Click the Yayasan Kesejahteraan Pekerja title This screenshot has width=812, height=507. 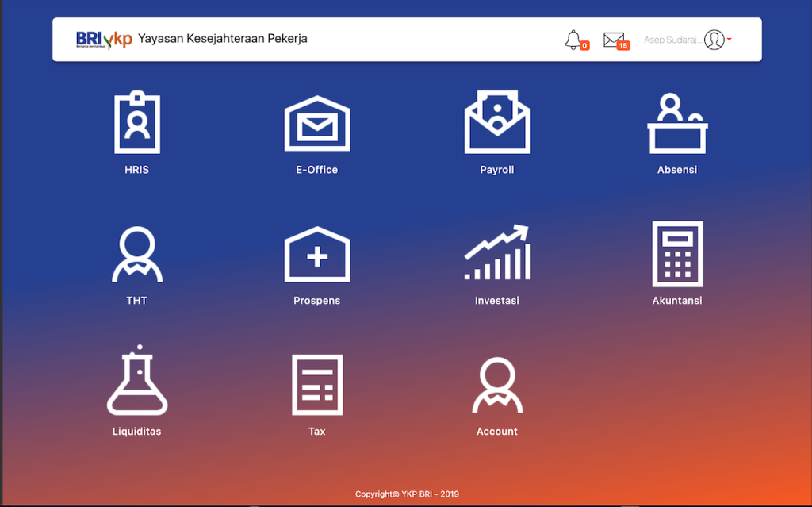pos(223,39)
